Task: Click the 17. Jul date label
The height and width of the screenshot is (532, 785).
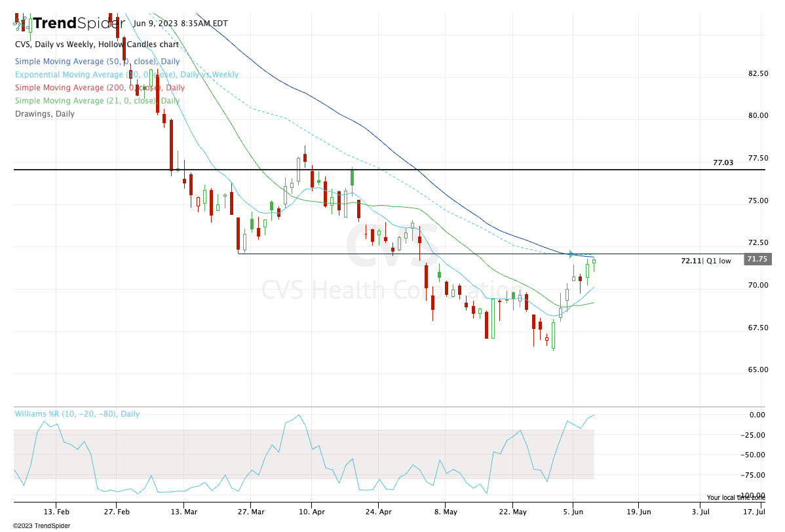Action: point(754,512)
